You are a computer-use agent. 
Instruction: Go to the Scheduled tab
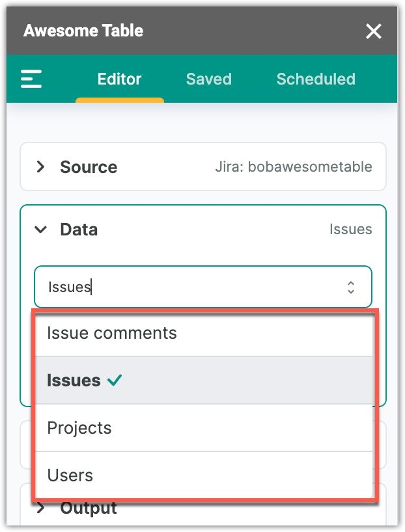pyautogui.click(x=316, y=79)
